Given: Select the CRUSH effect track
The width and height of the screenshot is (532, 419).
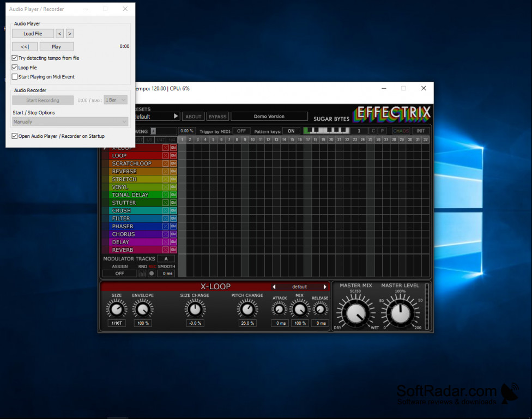Looking at the screenshot, I should [x=135, y=211].
